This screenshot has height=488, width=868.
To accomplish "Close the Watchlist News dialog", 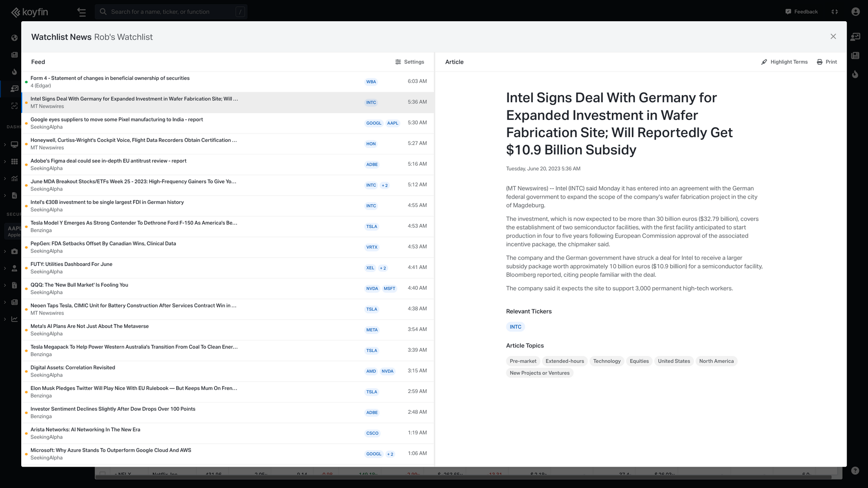I will pos(833,36).
